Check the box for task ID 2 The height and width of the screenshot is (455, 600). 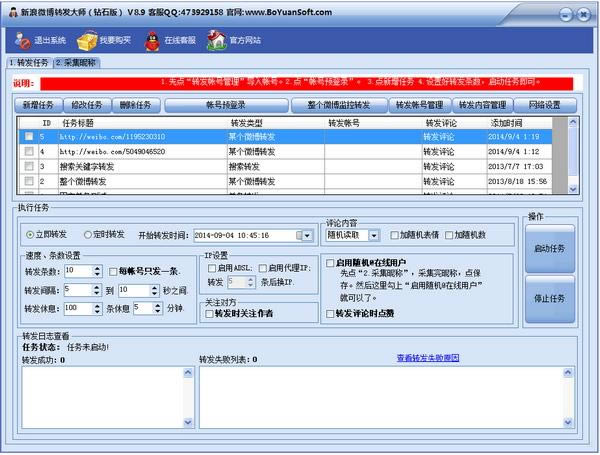point(29,181)
